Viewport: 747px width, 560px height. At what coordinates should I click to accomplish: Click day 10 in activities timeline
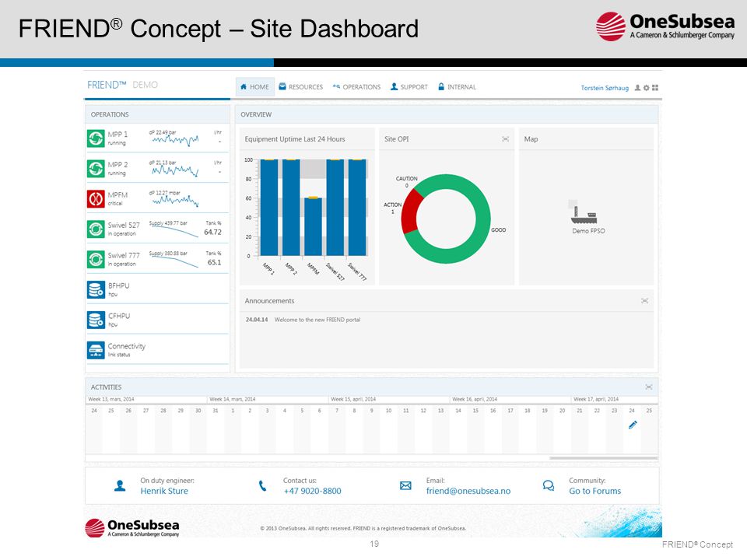pos(389,411)
